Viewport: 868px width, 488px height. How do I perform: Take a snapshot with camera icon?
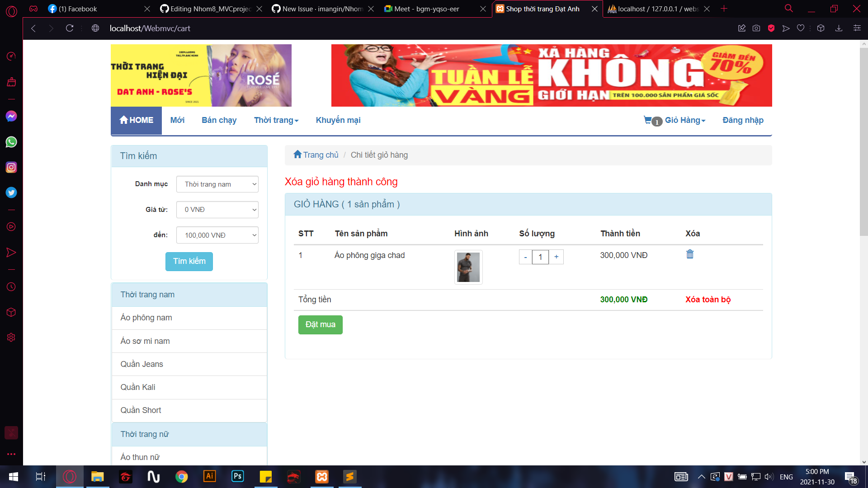click(756, 28)
